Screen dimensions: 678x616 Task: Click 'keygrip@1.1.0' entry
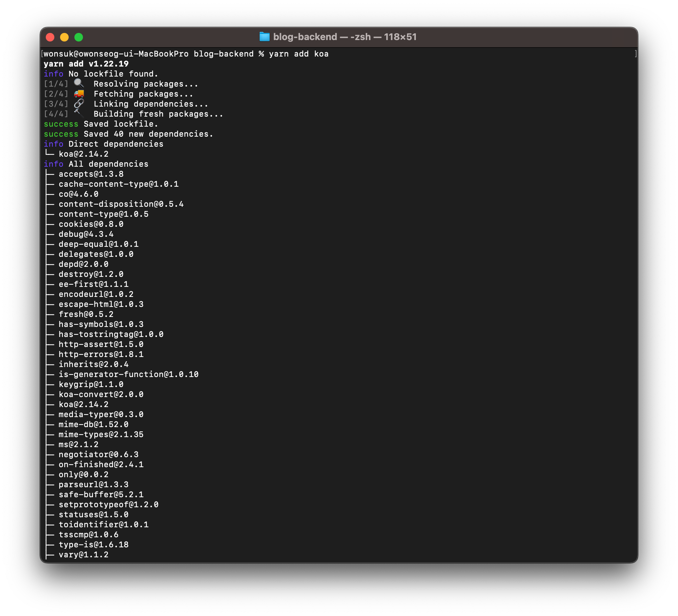tap(91, 385)
